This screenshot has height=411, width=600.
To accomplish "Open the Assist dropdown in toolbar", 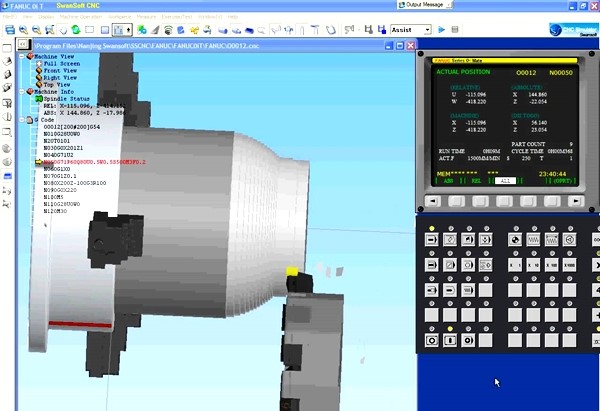I will (410, 30).
